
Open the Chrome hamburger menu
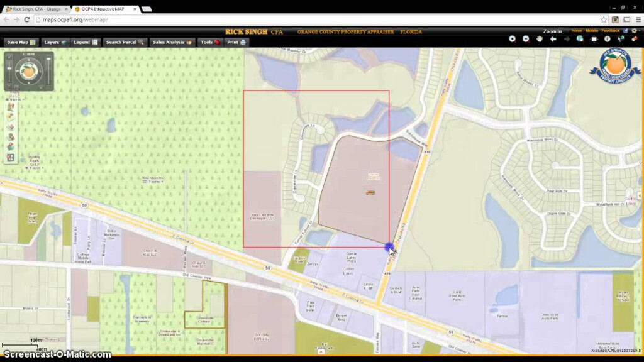(638, 19)
